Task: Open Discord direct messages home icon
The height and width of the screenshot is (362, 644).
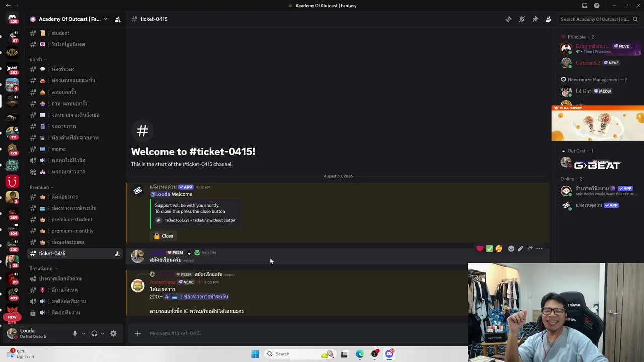Action: tap(12, 19)
